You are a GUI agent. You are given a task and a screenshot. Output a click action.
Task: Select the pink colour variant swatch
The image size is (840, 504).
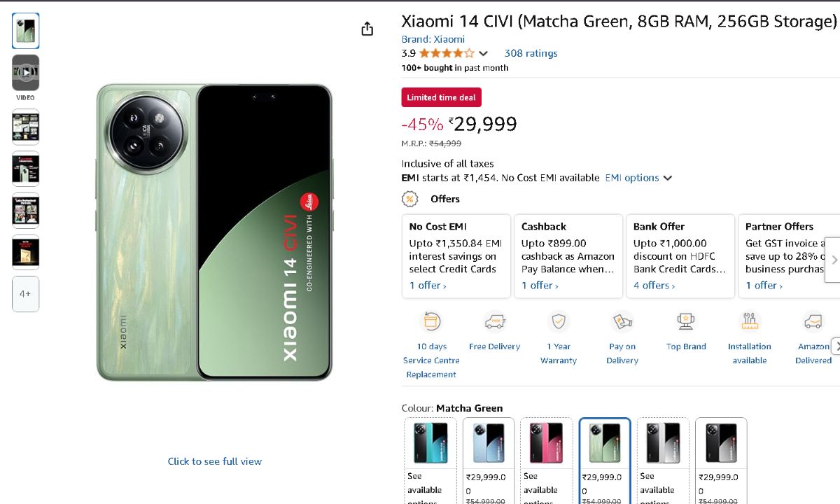click(546, 444)
